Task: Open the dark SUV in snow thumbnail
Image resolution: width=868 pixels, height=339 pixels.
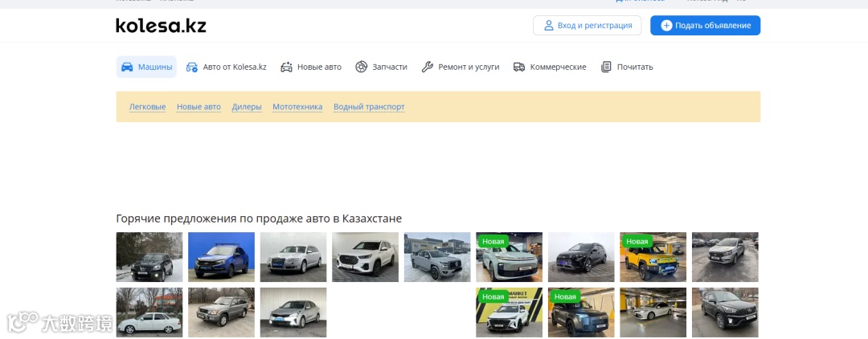Action: (149, 257)
